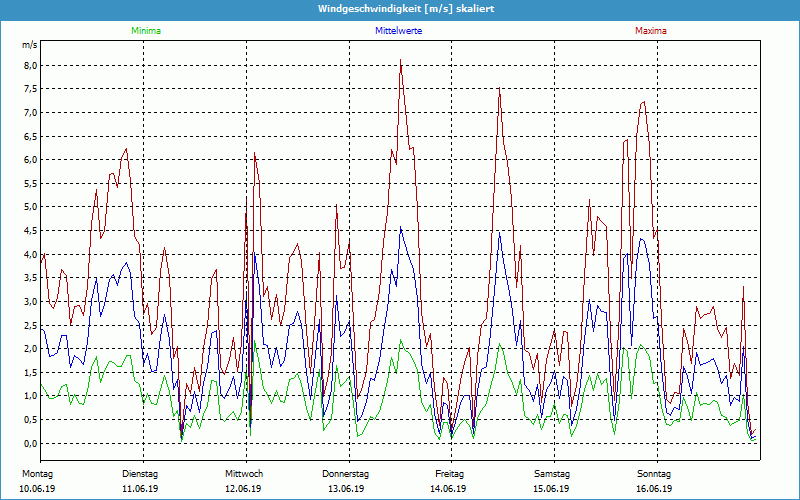Click the 'Samstag' day label

point(551,474)
